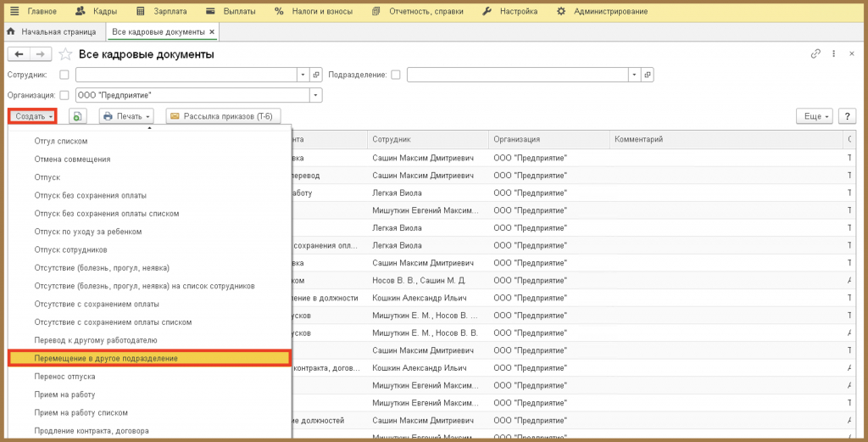Open the hamburger main menu icon
The image size is (868, 442).
coord(14,11)
